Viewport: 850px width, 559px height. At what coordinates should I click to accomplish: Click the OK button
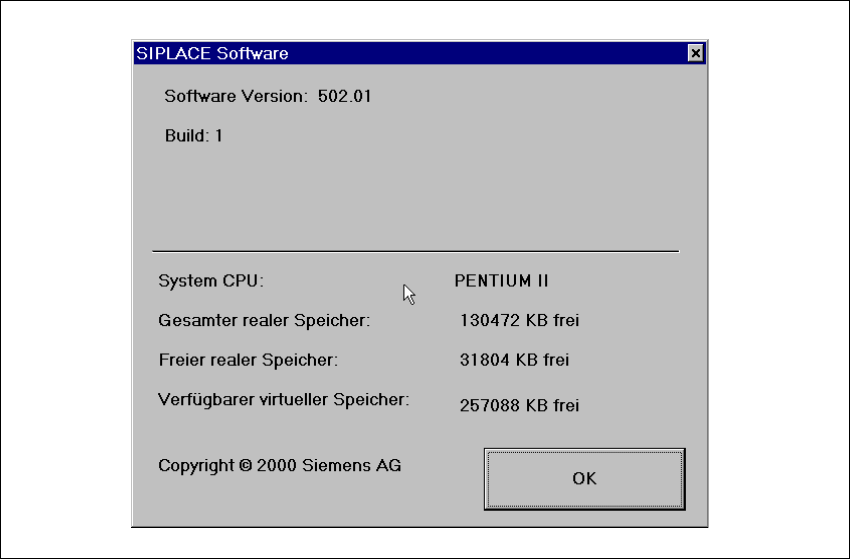click(584, 479)
